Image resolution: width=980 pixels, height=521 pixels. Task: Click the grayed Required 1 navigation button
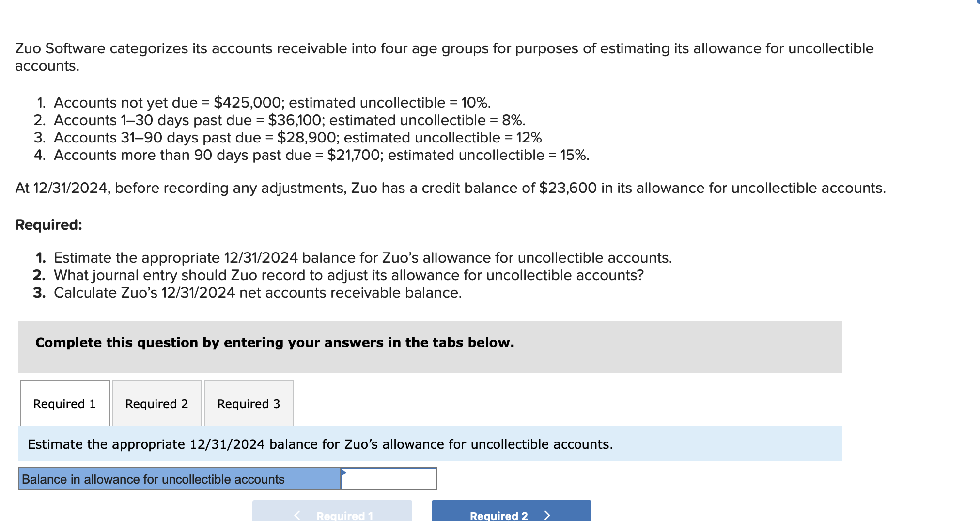(331, 515)
